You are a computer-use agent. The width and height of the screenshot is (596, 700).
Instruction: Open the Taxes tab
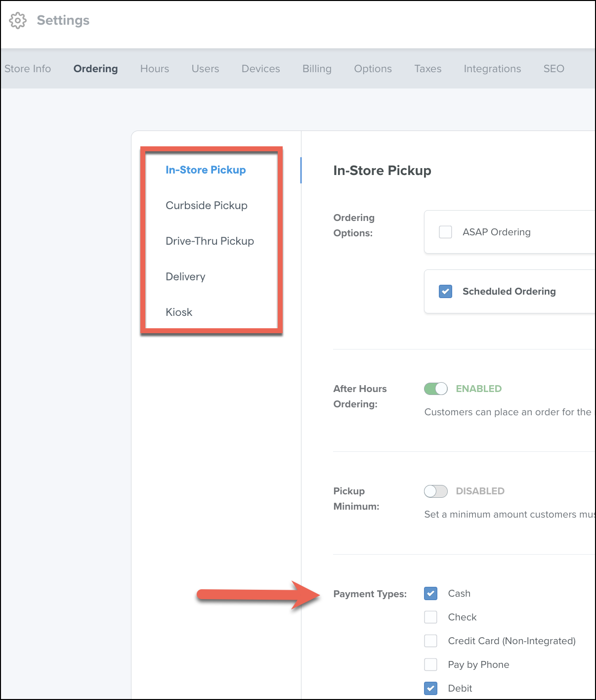pos(427,69)
